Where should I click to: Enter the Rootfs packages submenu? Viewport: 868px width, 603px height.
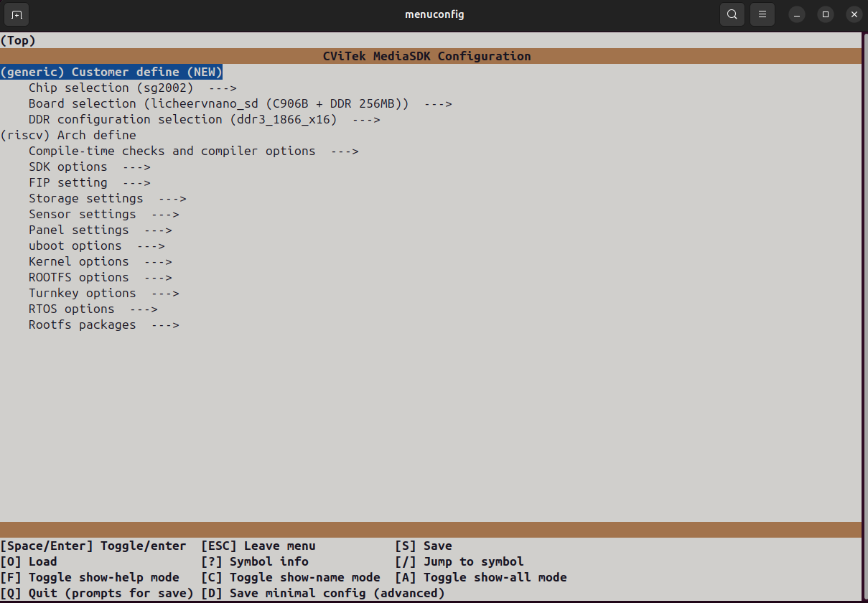click(104, 324)
